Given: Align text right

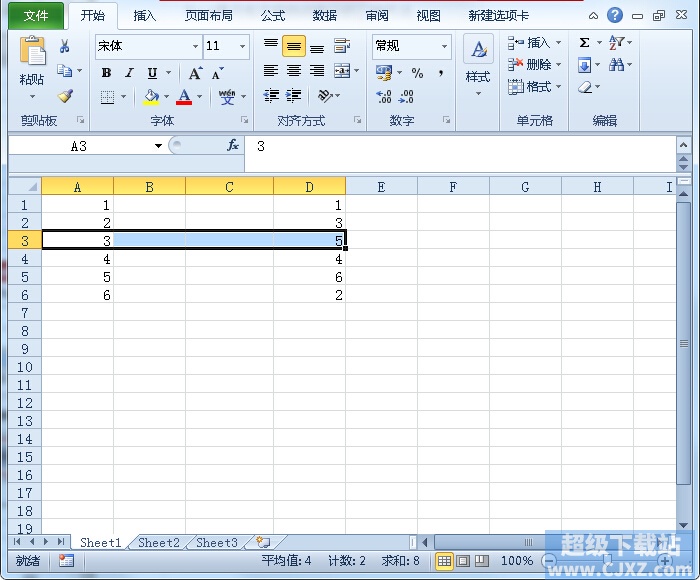Looking at the screenshot, I should (x=317, y=71).
